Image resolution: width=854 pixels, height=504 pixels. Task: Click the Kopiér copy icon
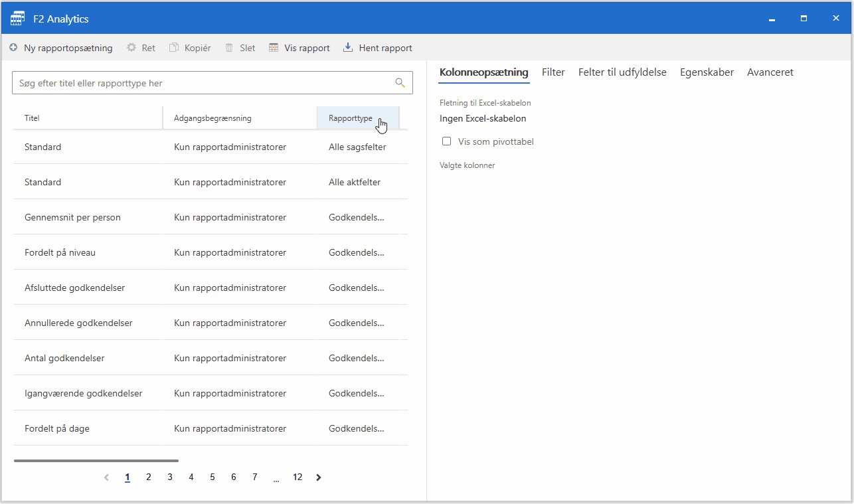coord(174,48)
